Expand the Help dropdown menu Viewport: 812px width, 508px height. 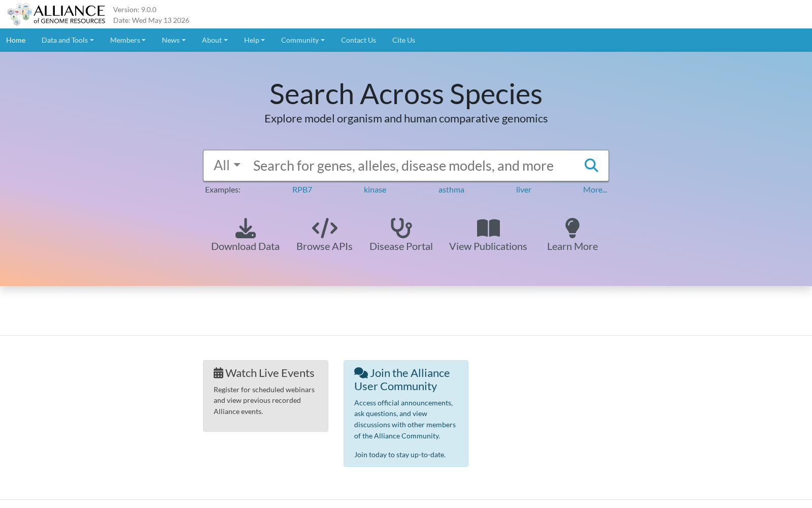pos(254,40)
